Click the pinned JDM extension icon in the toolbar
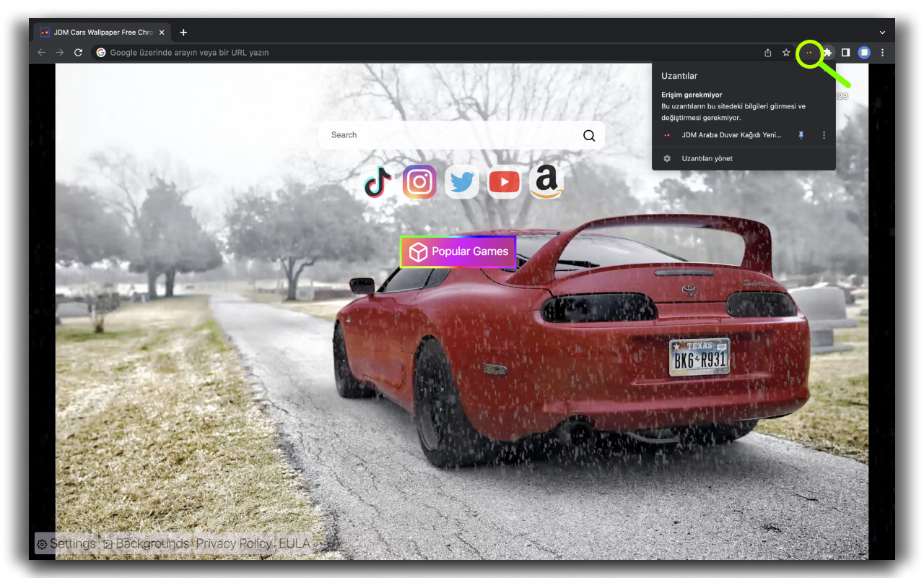This screenshot has width=924, height=578. pyautogui.click(x=809, y=53)
